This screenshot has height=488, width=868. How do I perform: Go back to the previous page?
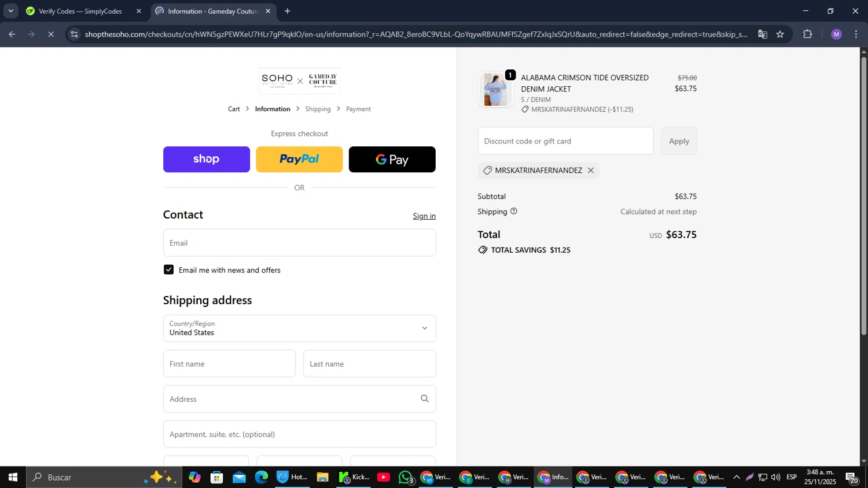click(12, 34)
